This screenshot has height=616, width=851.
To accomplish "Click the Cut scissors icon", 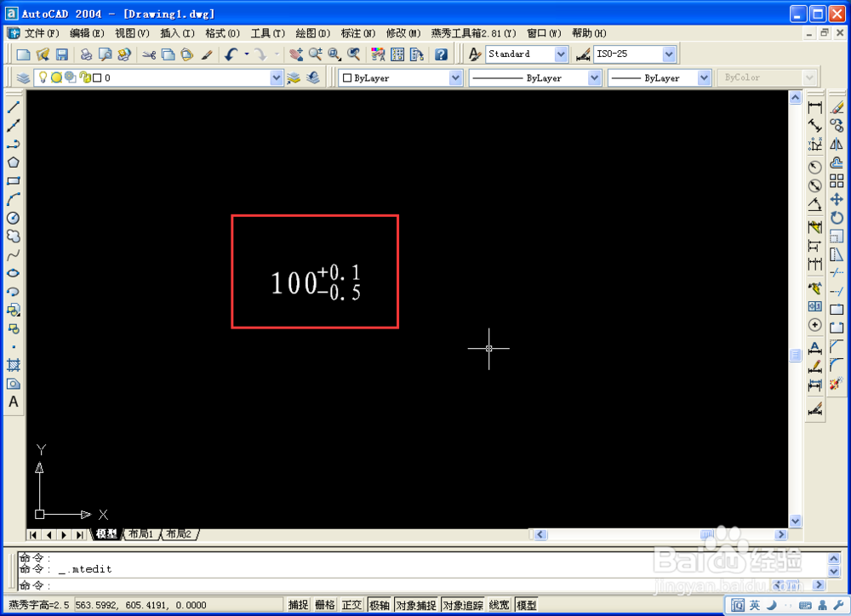I will pyautogui.click(x=149, y=54).
